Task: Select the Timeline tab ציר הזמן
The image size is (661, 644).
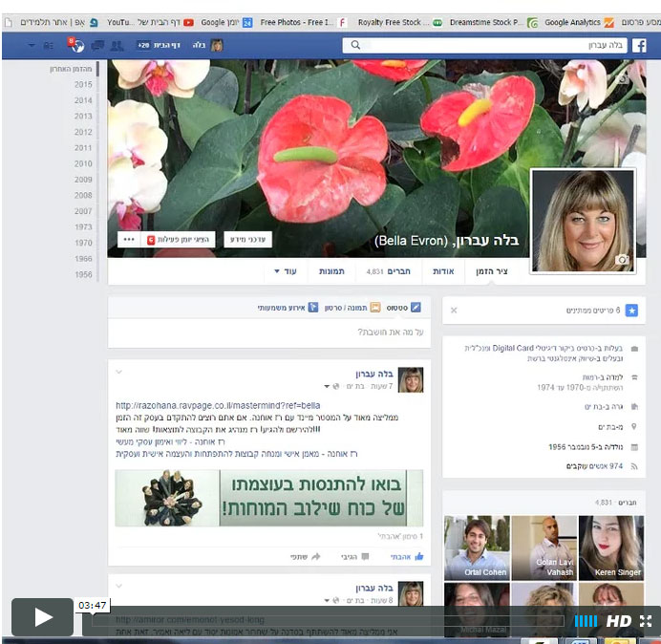Action: tap(492, 271)
